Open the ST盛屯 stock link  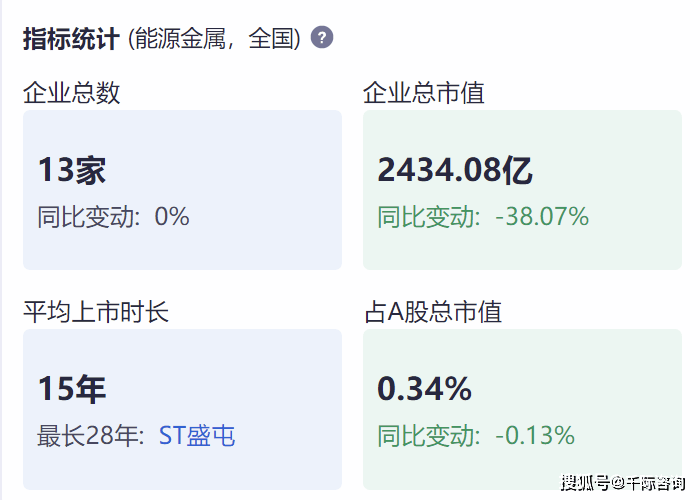[197, 436]
